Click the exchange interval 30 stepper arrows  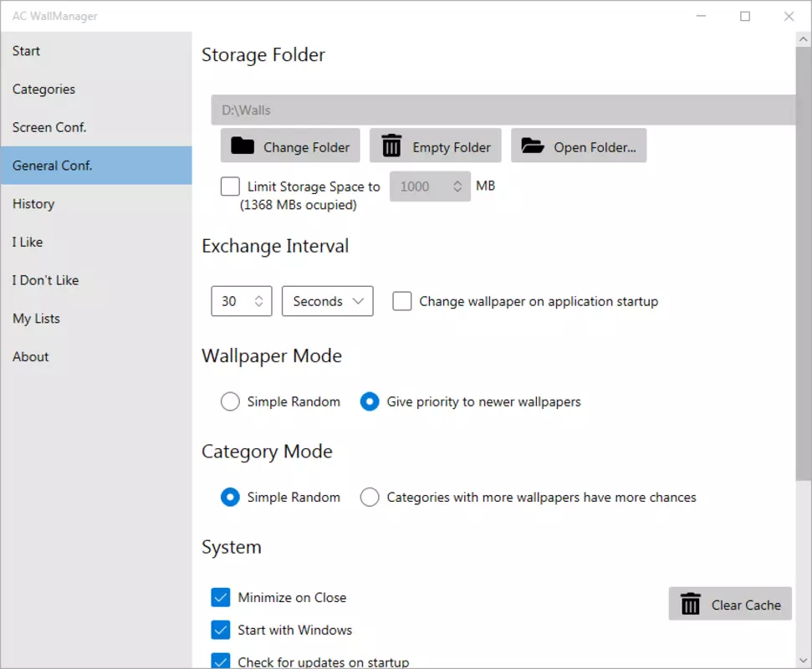coord(259,301)
